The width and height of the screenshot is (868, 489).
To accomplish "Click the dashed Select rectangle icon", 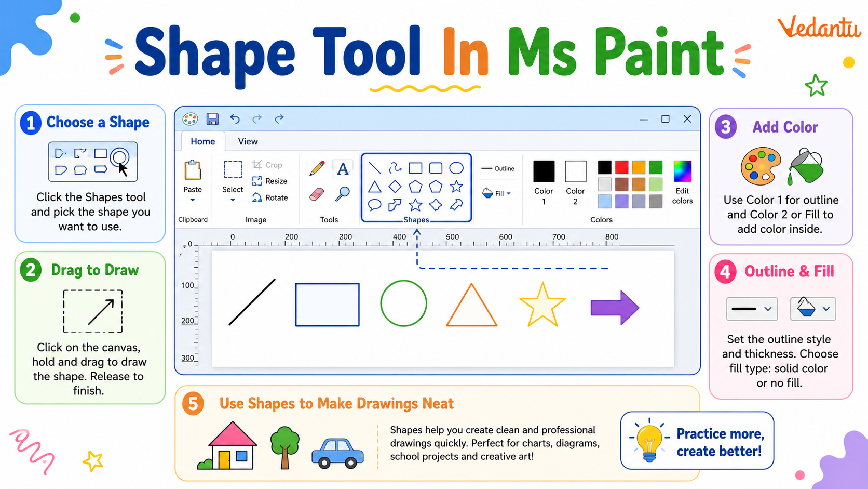I will (233, 170).
